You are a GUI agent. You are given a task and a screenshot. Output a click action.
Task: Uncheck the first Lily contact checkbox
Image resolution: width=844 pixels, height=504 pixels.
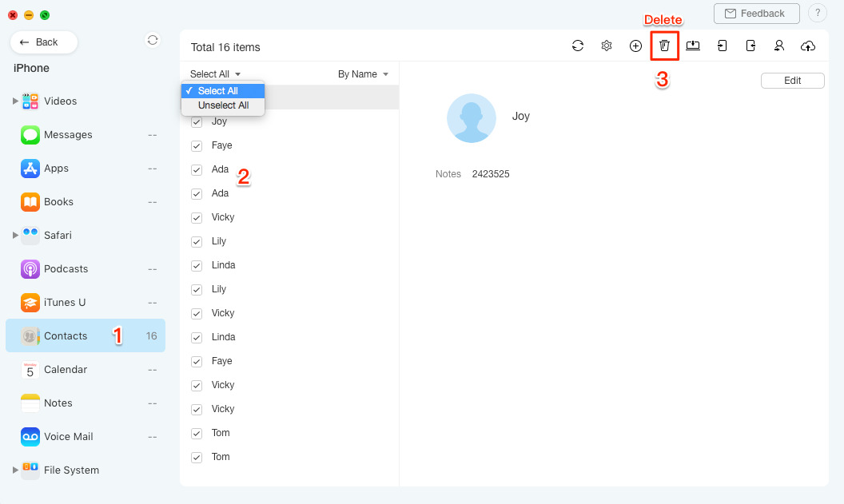(197, 242)
